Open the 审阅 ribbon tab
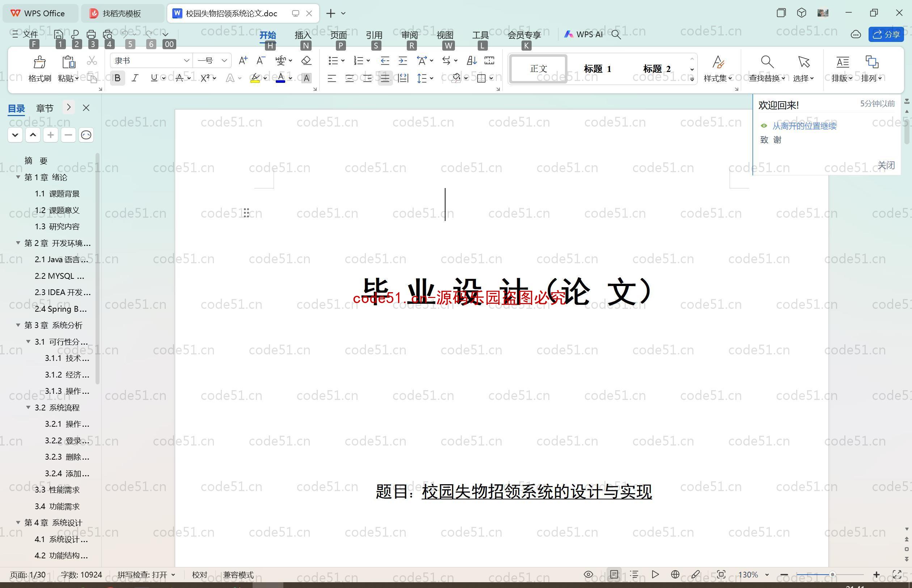Image resolution: width=912 pixels, height=588 pixels. pyautogui.click(x=410, y=35)
